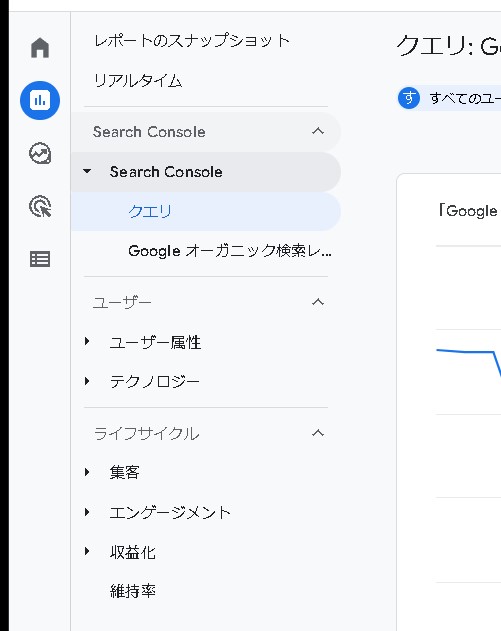501x631 pixels.
Task: Open the 維持率 report
Action: pos(133,591)
